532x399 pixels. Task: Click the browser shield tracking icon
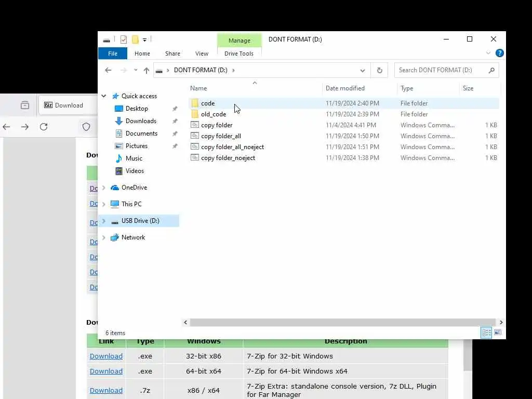(86, 127)
